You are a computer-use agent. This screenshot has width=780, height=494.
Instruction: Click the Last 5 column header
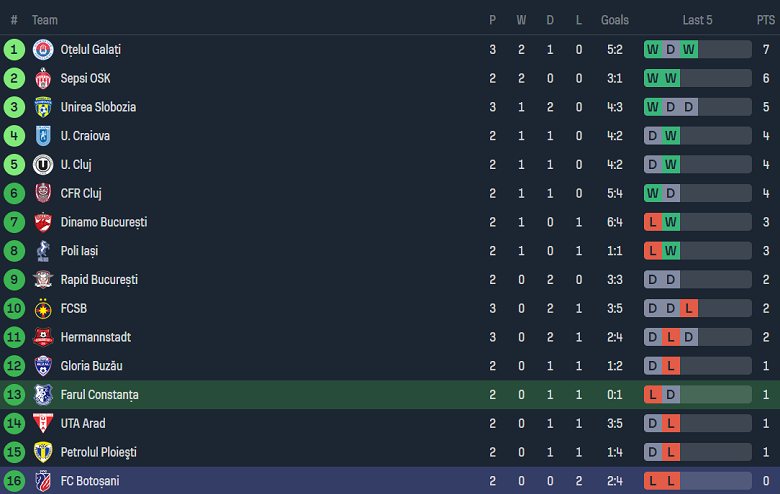point(697,20)
